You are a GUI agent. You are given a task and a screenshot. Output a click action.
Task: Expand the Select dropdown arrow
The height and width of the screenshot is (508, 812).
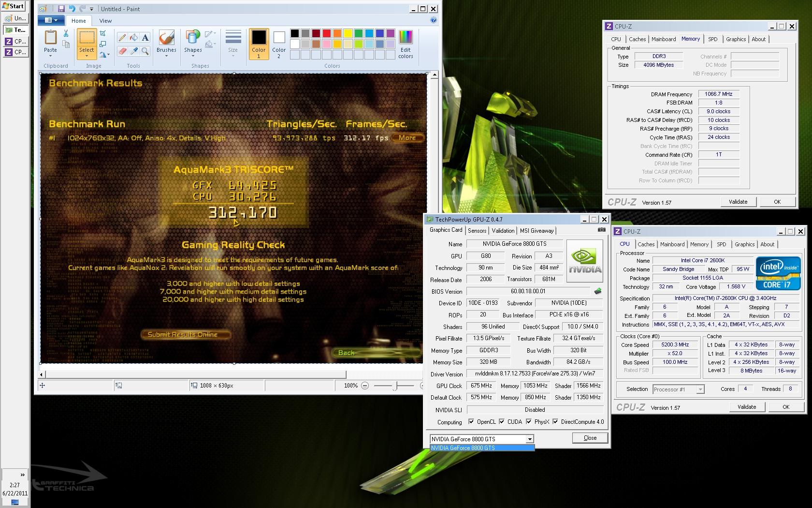point(87,56)
